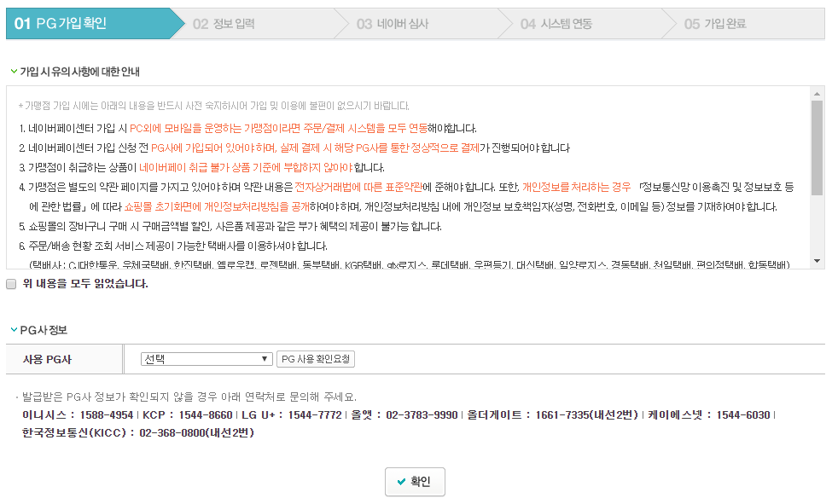Click the '사용 PG사' row label
The height and width of the screenshot is (504, 832).
[47, 359]
